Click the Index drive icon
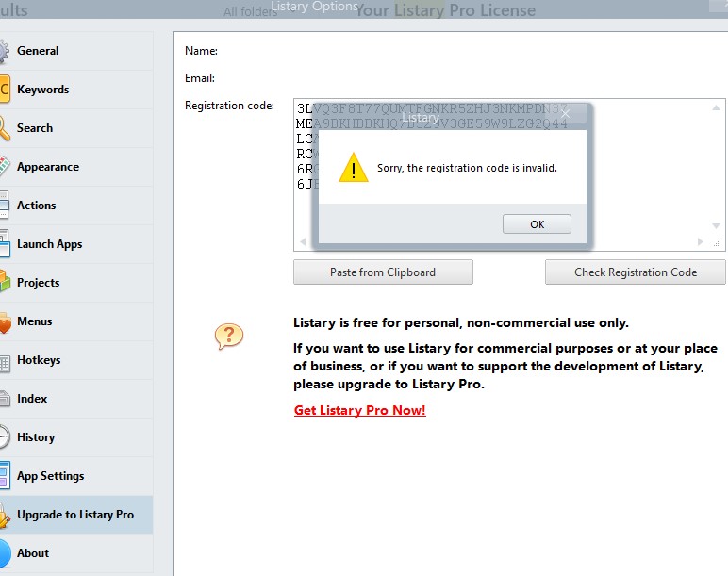 (x=5, y=399)
